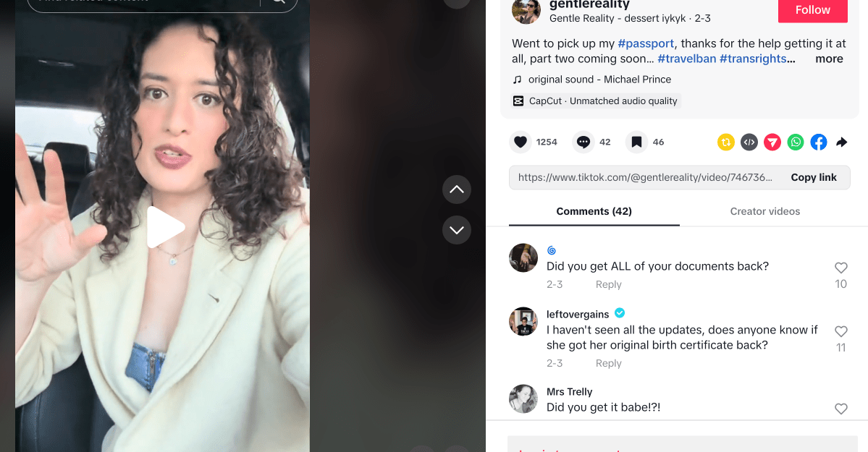Image resolution: width=868 pixels, height=452 pixels.
Task: Like the "ALL of your documents" comment
Action: coord(840,268)
